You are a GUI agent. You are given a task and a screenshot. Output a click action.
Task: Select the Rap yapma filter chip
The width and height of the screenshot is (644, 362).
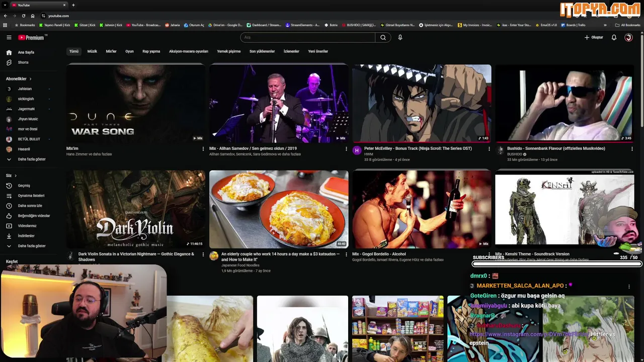click(x=151, y=51)
